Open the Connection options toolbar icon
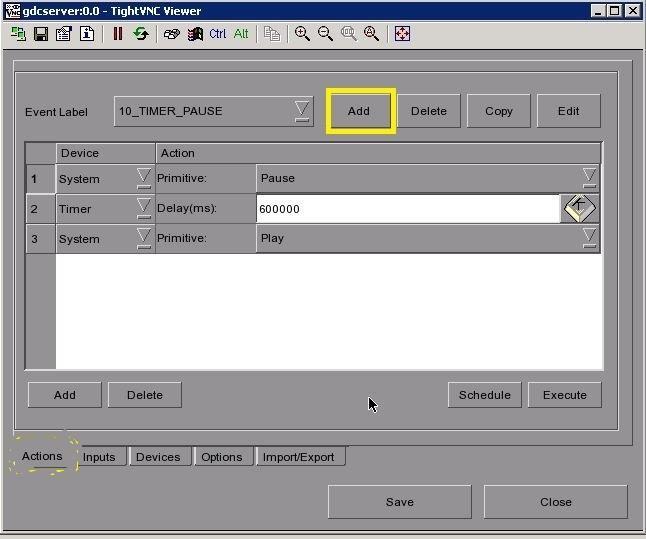Viewport: 646px width, 539px height. 64,33
